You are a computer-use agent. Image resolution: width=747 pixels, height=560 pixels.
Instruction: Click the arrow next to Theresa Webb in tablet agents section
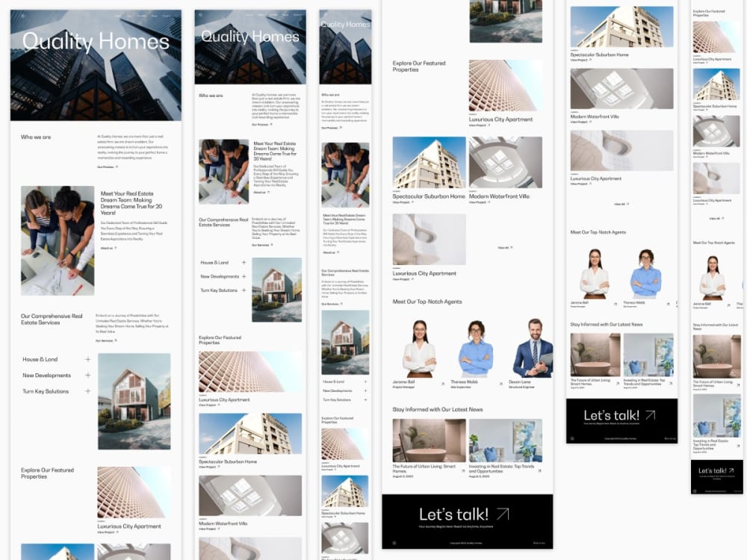click(668, 304)
